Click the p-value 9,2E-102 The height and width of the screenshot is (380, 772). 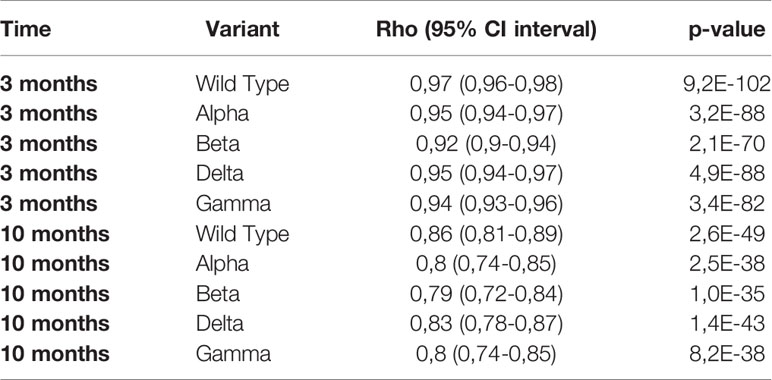727,84
